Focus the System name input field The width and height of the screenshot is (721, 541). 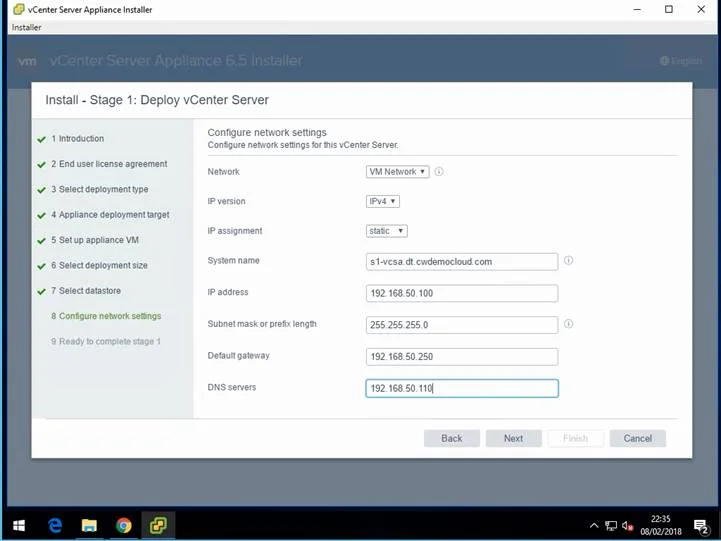pyautogui.click(x=462, y=262)
